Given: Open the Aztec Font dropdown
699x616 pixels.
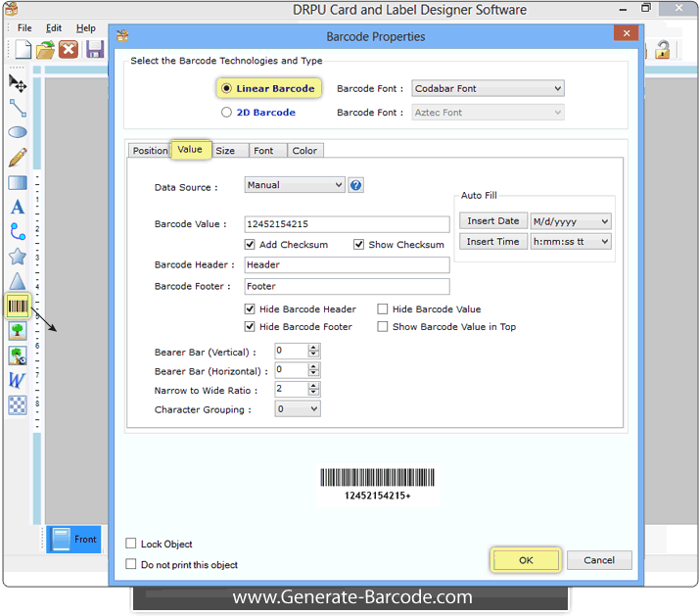Looking at the screenshot, I should [489, 112].
